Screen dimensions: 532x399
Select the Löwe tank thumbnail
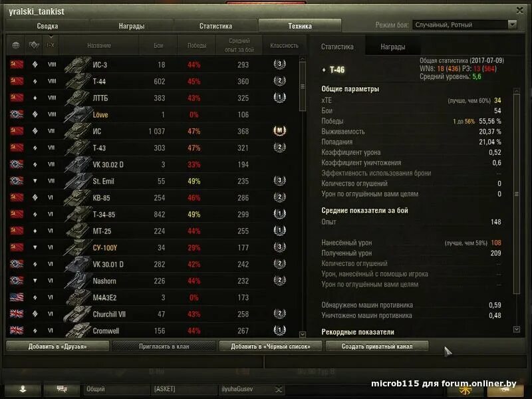(77, 114)
